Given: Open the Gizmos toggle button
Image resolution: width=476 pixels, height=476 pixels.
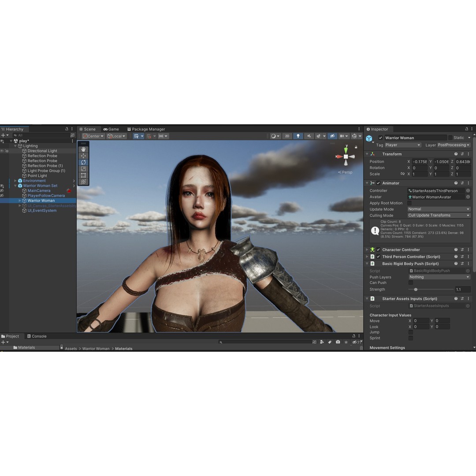Looking at the screenshot, I should point(354,136).
